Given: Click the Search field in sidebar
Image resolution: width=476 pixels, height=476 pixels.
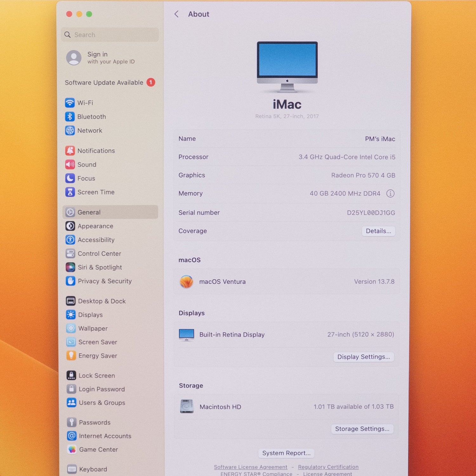Looking at the screenshot, I should pyautogui.click(x=110, y=35).
